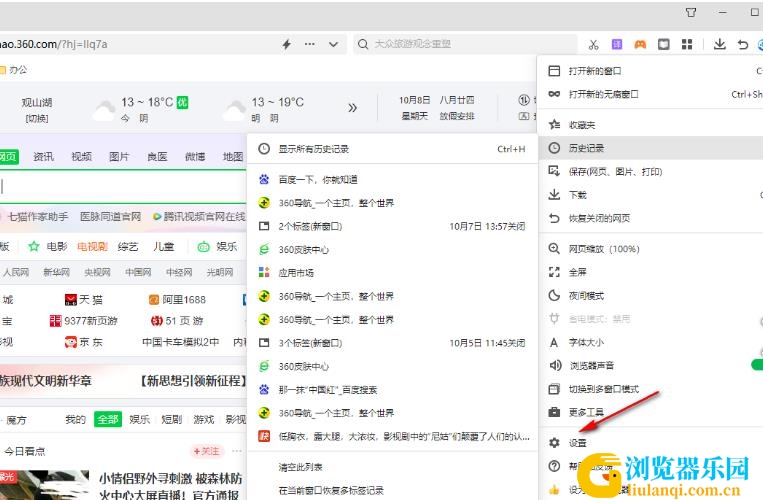
Task: Restore 3个标签(新窗口) closed 10月5日
Action: click(392, 343)
